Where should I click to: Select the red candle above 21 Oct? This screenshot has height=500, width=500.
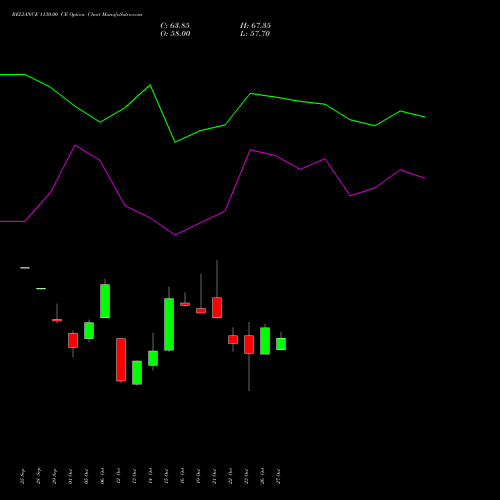pyautogui.click(x=217, y=307)
